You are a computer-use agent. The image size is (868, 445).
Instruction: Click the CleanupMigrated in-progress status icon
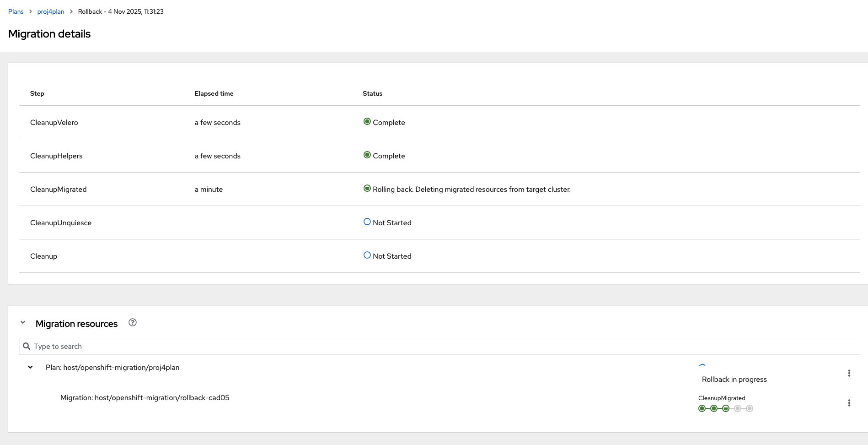[367, 189]
